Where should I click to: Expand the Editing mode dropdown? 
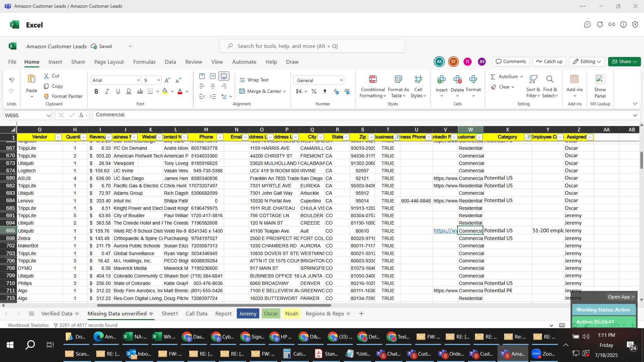coord(587,62)
